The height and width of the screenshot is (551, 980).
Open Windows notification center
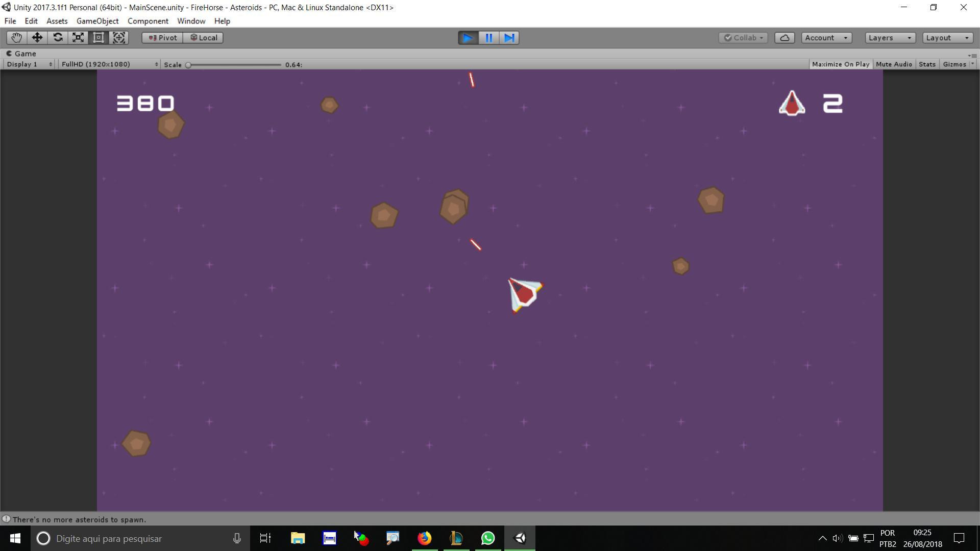959,538
